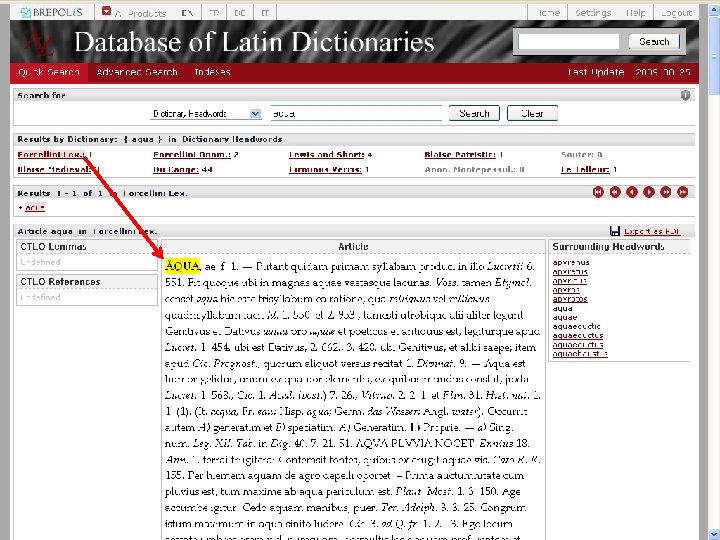This screenshot has width=720, height=540.
Task: Jump to last results page icon
Action: 682,192
